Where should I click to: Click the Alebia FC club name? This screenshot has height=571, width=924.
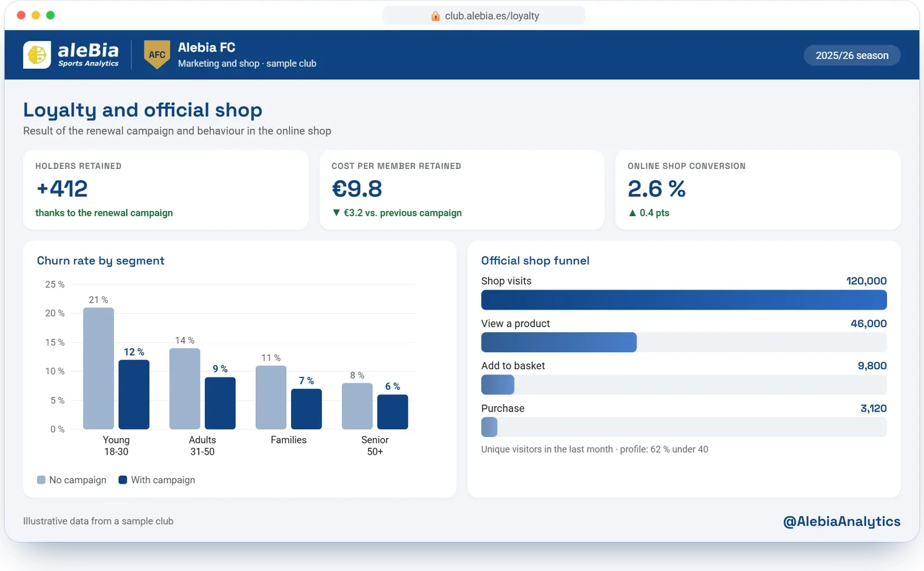click(207, 47)
